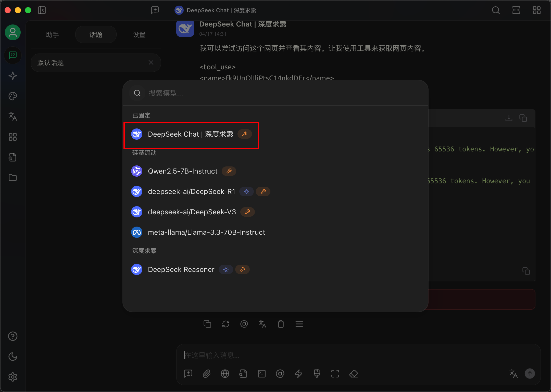The image size is (551, 392).
Task: Open the help question mark icon
Action: coord(13,336)
